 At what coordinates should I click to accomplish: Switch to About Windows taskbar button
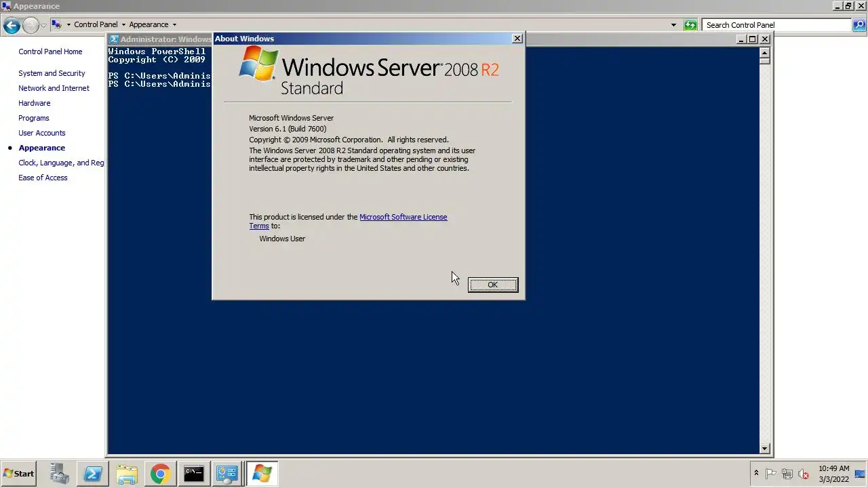[262, 474]
